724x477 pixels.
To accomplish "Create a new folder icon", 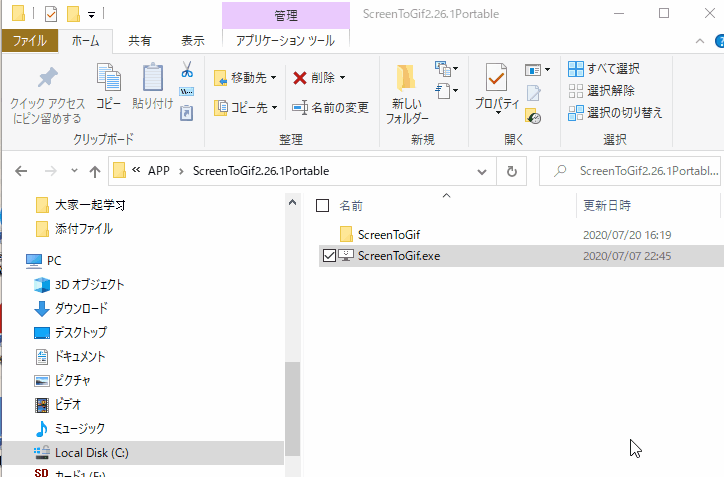I will (406, 78).
